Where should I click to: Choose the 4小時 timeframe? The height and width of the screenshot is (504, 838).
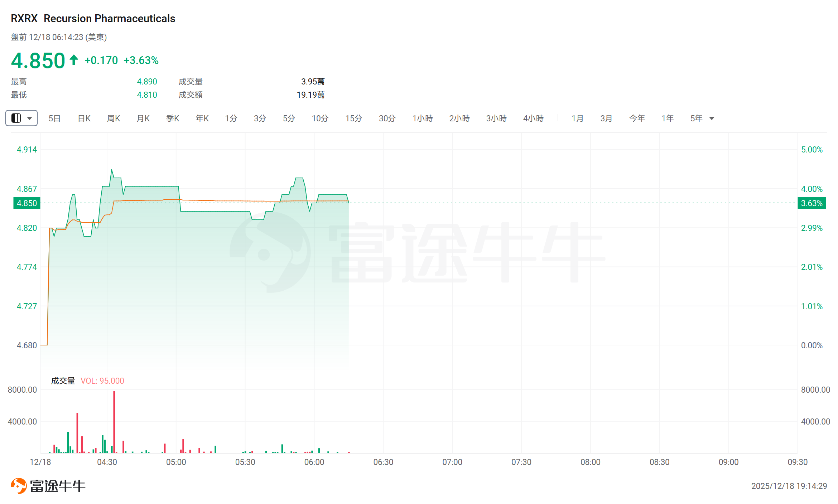(533, 118)
